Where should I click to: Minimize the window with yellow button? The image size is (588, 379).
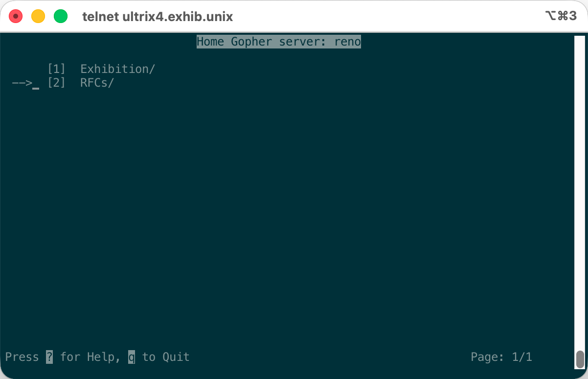(x=38, y=17)
